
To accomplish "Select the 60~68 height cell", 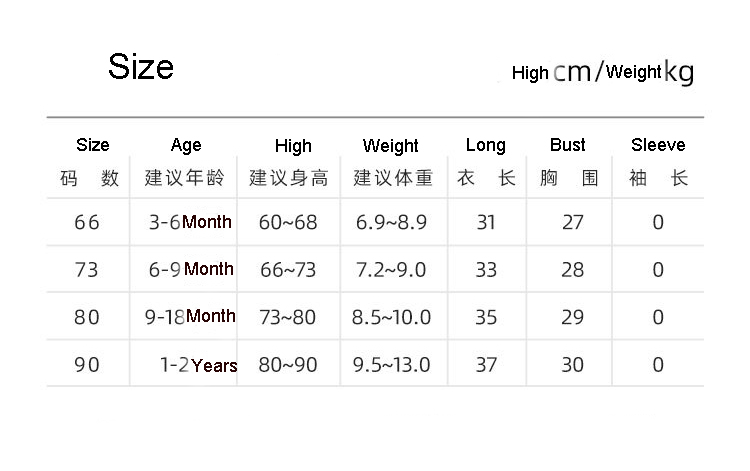I will (288, 222).
